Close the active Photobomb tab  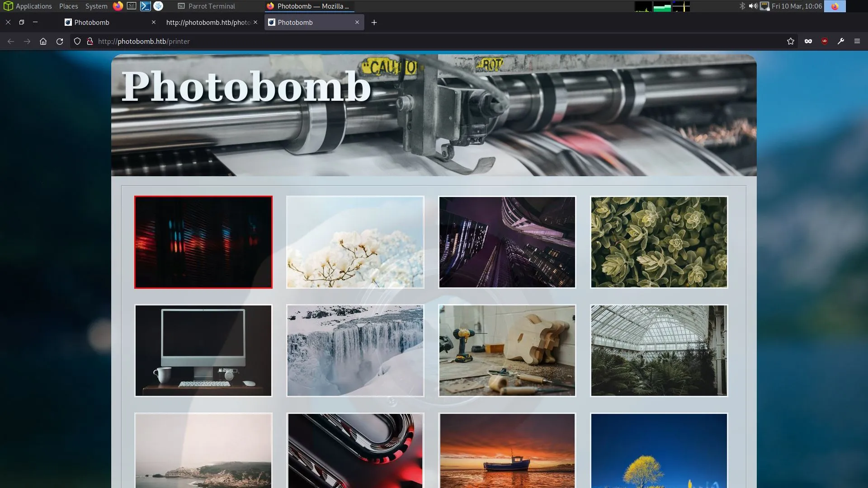tap(357, 22)
